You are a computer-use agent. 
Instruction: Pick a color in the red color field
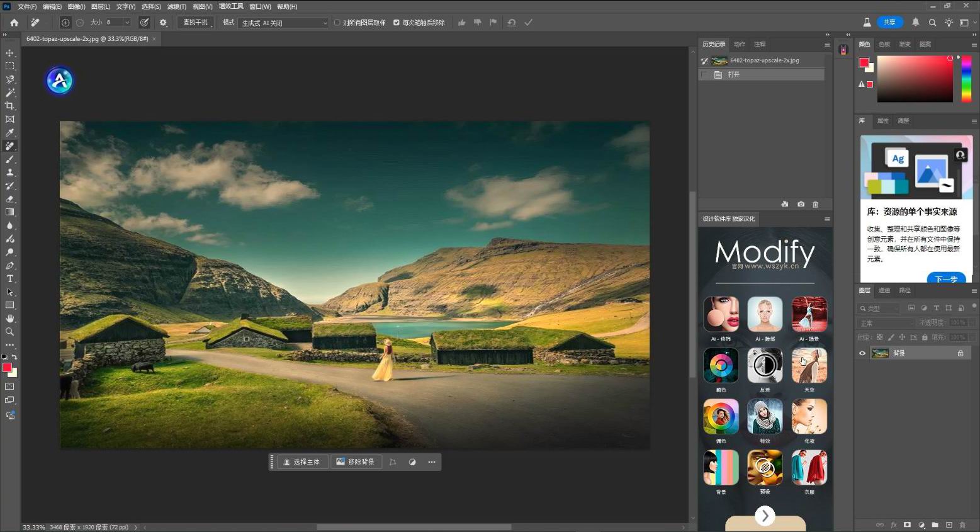coord(915,79)
